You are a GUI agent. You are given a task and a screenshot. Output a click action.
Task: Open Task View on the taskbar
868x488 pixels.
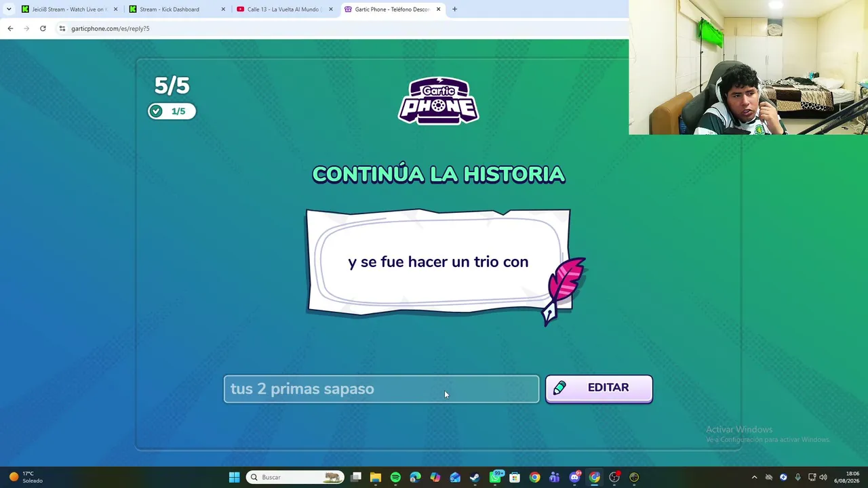point(356,477)
